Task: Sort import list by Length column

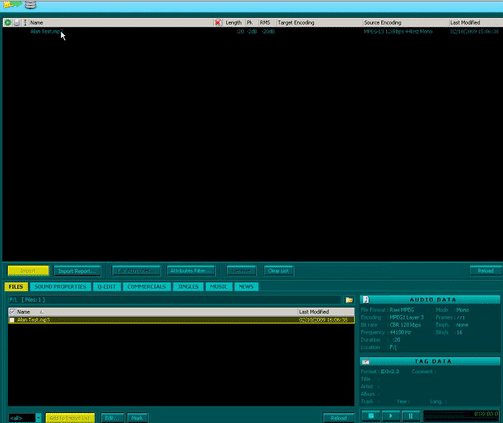Action: pyautogui.click(x=233, y=23)
